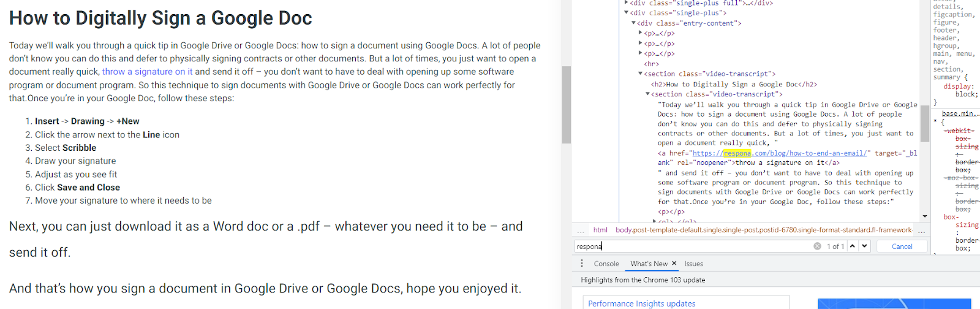Collapse the div class="entry-content" node
This screenshot has width=980, height=309.
click(x=633, y=23)
